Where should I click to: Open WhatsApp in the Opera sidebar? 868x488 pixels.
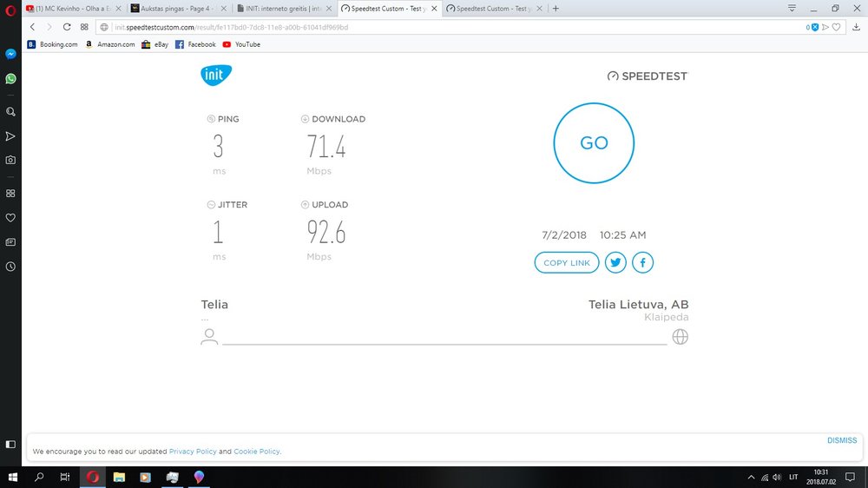pyautogui.click(x=10, y=78)
